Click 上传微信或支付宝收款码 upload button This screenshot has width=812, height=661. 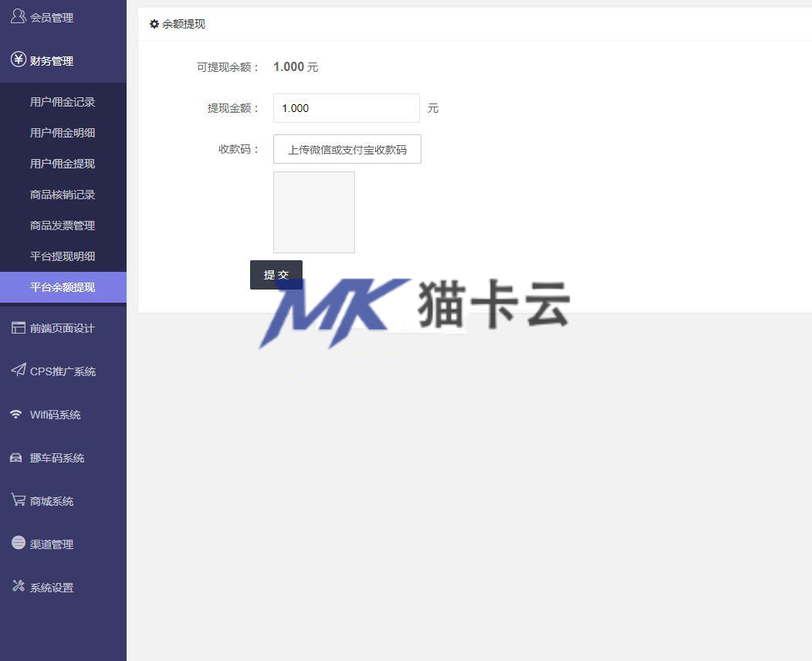347,149
